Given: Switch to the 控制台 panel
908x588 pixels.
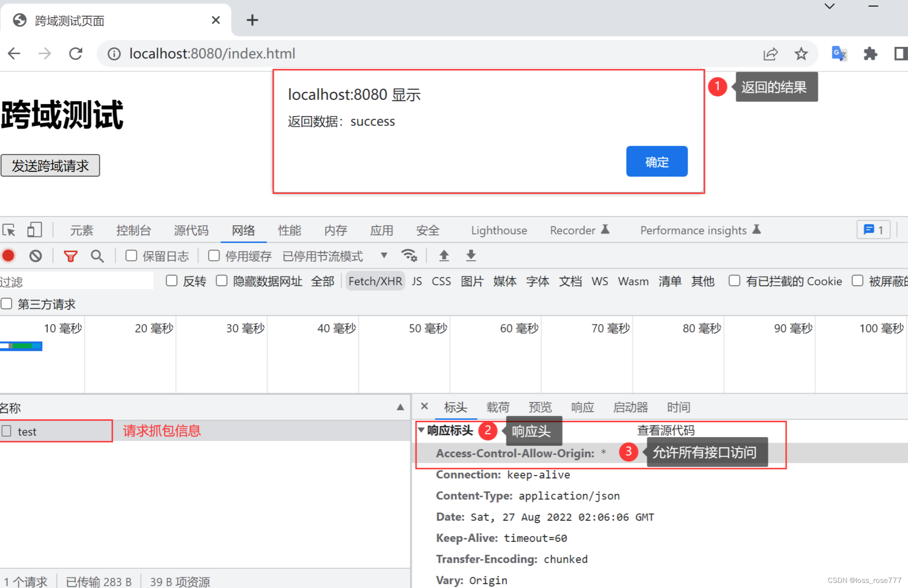Looking at the screenshot, I should pos(134,230).
